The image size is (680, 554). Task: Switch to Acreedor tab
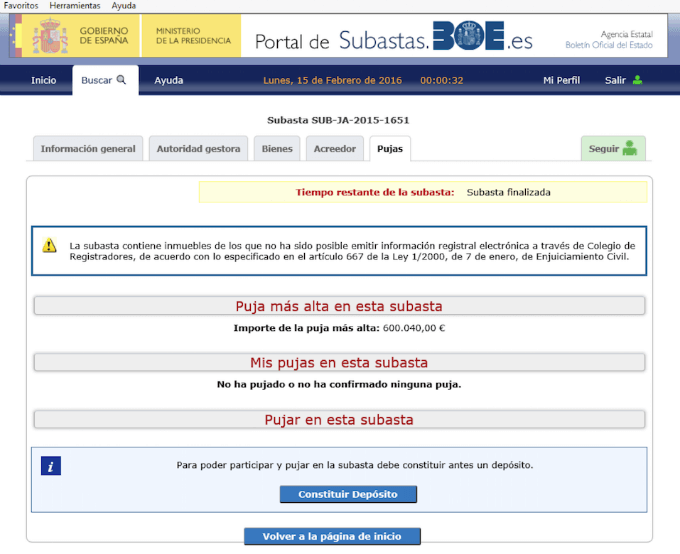pyautogui.click(x=335, y=149)
